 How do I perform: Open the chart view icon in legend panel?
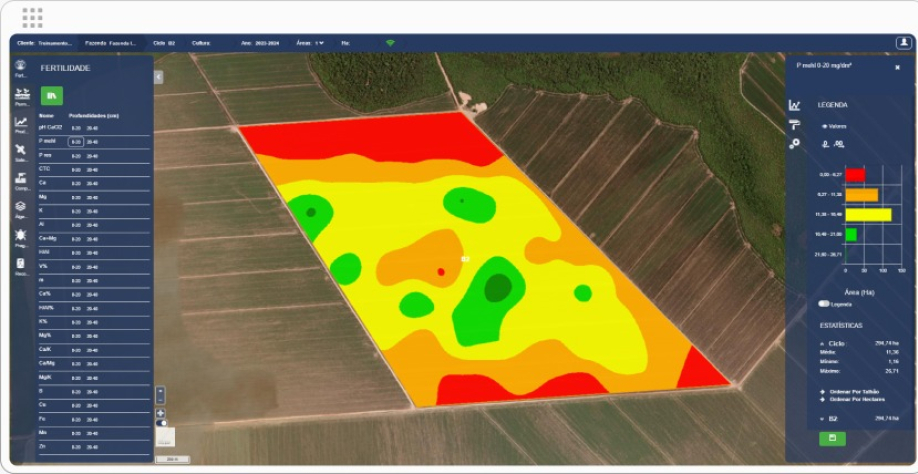point(794,105)
